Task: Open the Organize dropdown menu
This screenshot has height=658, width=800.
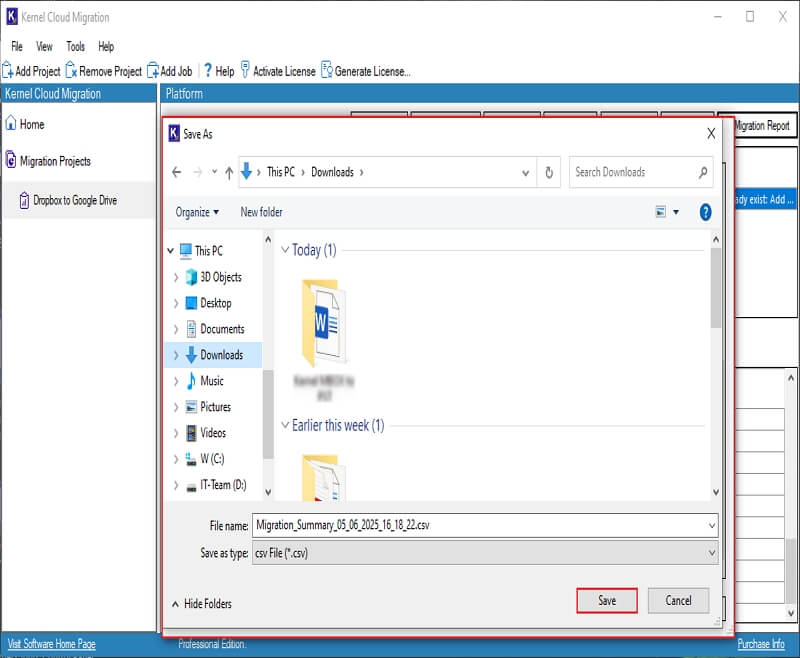Action: click(197, 212)
